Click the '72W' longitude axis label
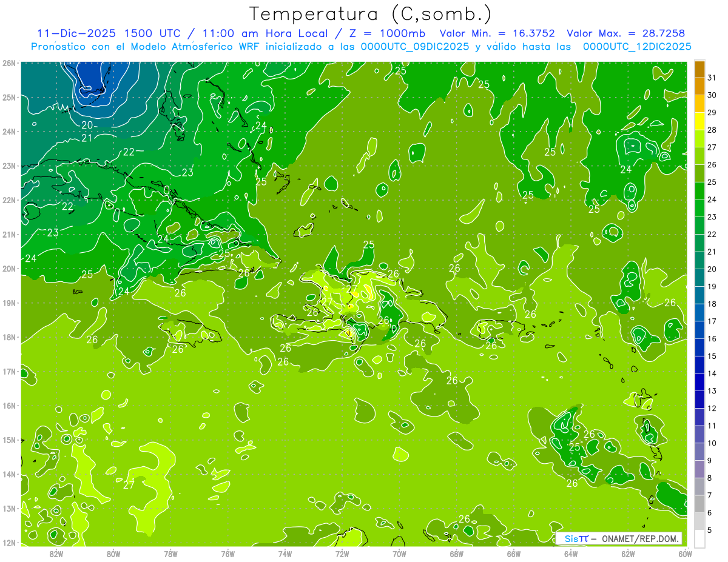 342,554
